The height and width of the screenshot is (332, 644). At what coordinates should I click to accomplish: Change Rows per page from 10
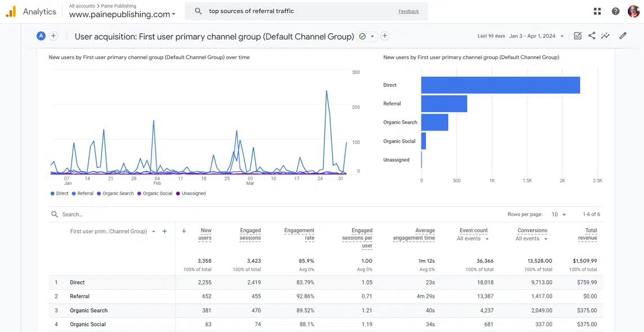(x=558, y=214)
